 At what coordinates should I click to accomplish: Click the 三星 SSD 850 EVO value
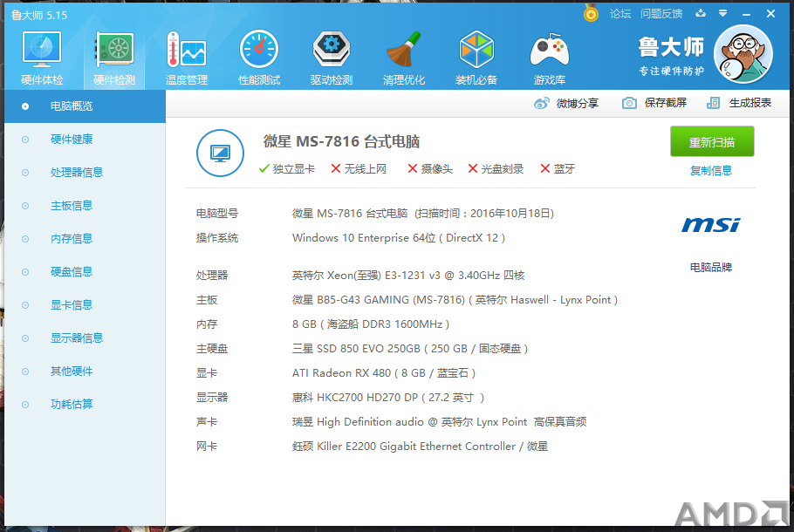410,349
